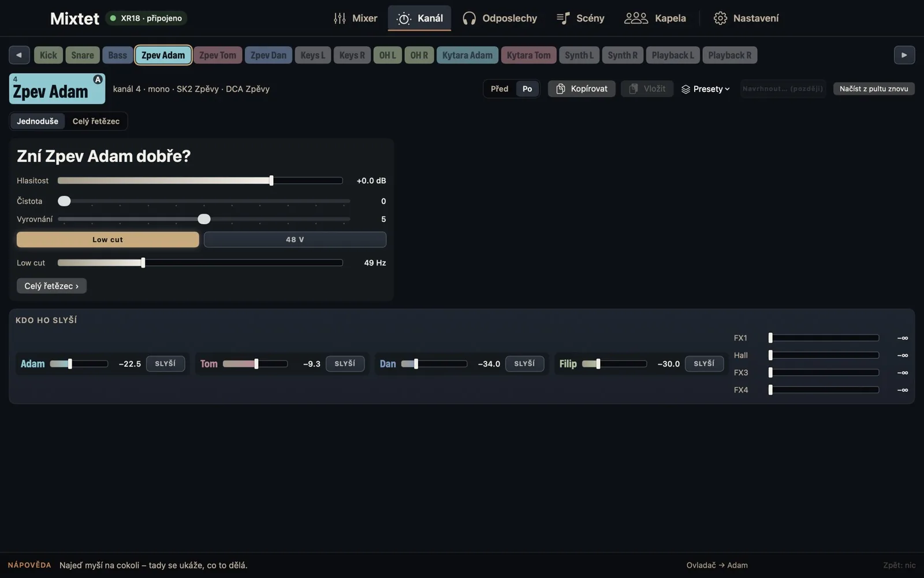Image resolution: width=924 pixels, height=578 pixels.
Task: Select the Kick channel tab
Action: [49, 55]
